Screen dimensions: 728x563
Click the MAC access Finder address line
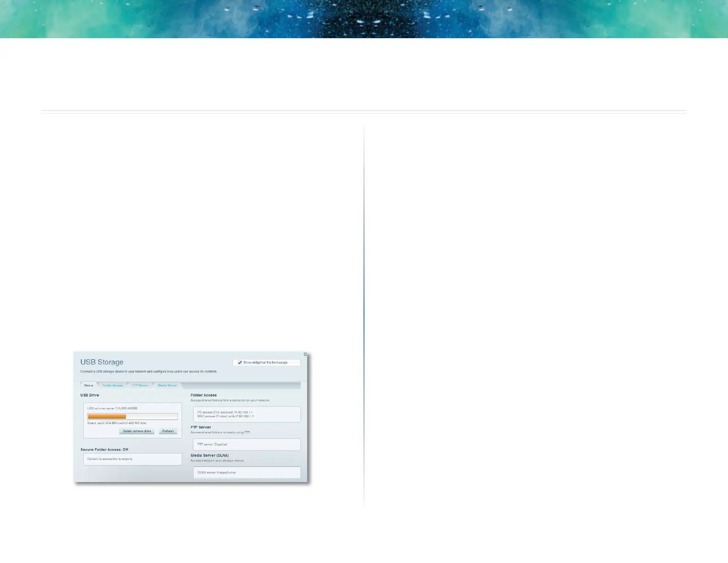pos(225,416)
